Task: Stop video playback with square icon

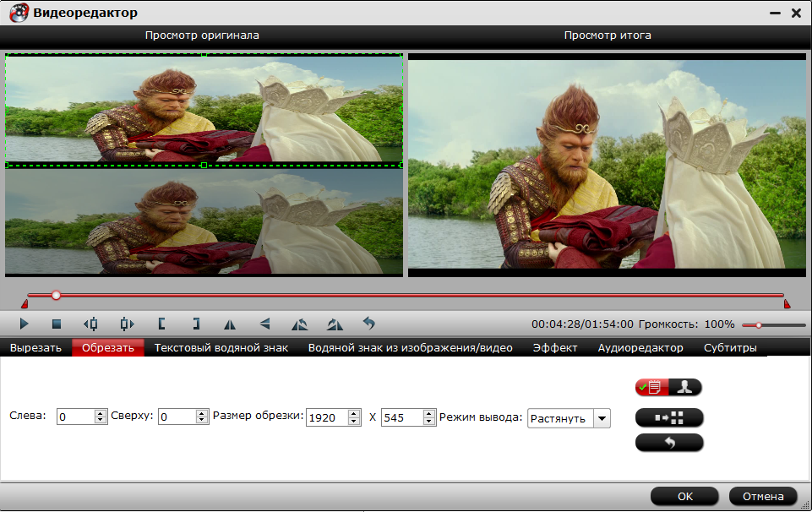Action: 57,324
